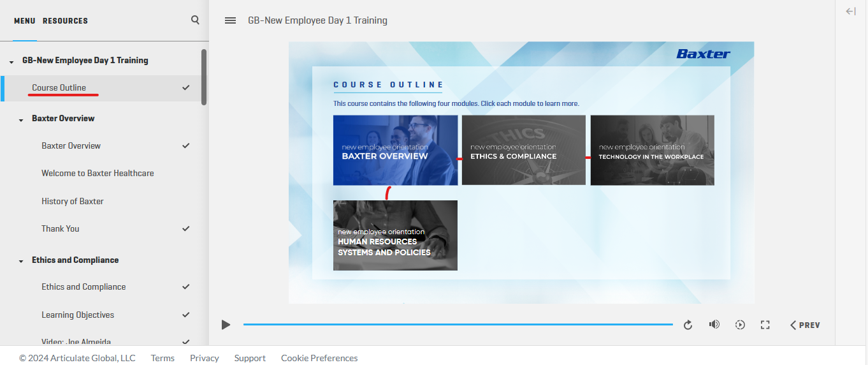Viewport: 868px width, 365px height.
Task: Open the Privacy link
Action: [x=204, y=358]
